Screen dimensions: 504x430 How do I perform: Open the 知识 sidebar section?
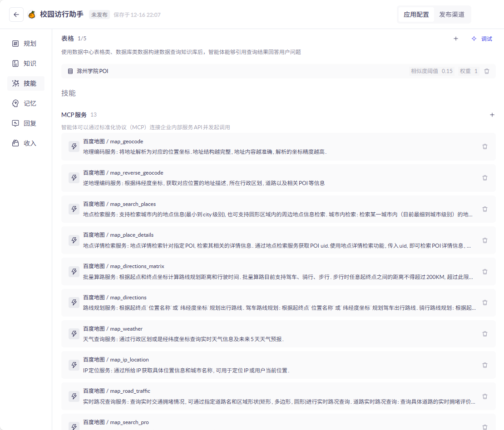26,63
